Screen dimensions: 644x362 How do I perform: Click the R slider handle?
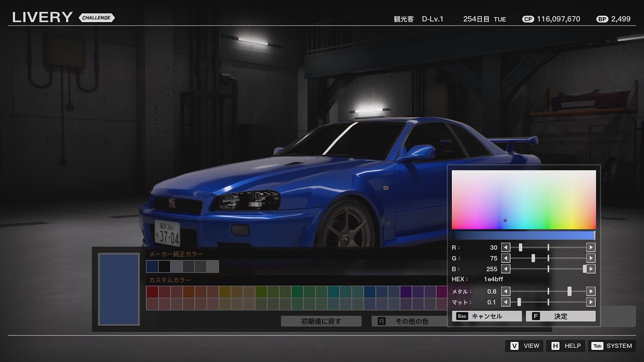[x=520, y=247]
